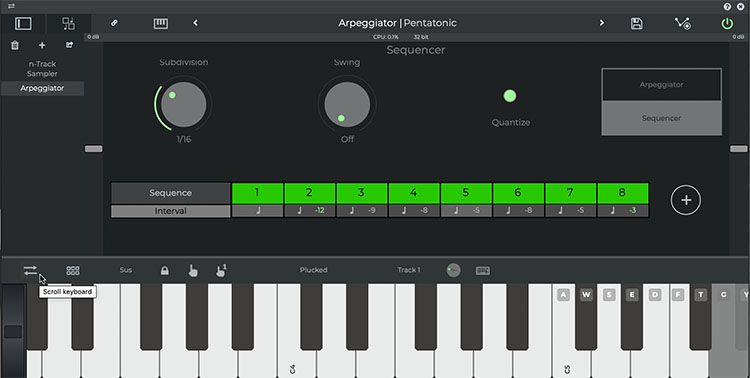Switch to the Arpeggiator mode tab
The image size is (750, 378).
click(662, 85)
